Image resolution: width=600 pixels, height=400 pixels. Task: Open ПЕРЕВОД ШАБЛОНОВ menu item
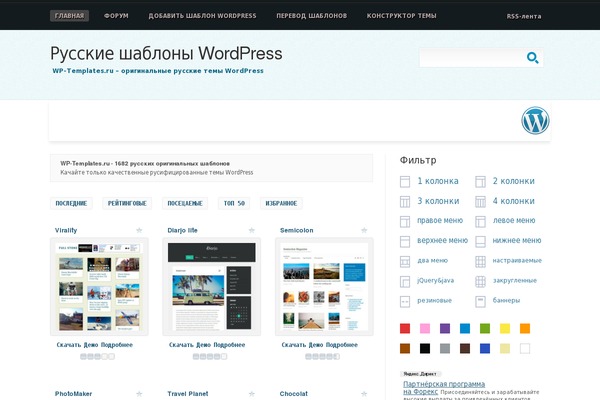coord(311,16)
